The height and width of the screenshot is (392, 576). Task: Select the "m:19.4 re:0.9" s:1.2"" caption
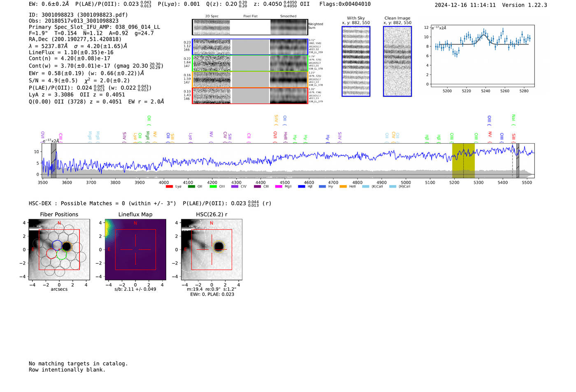211,289
